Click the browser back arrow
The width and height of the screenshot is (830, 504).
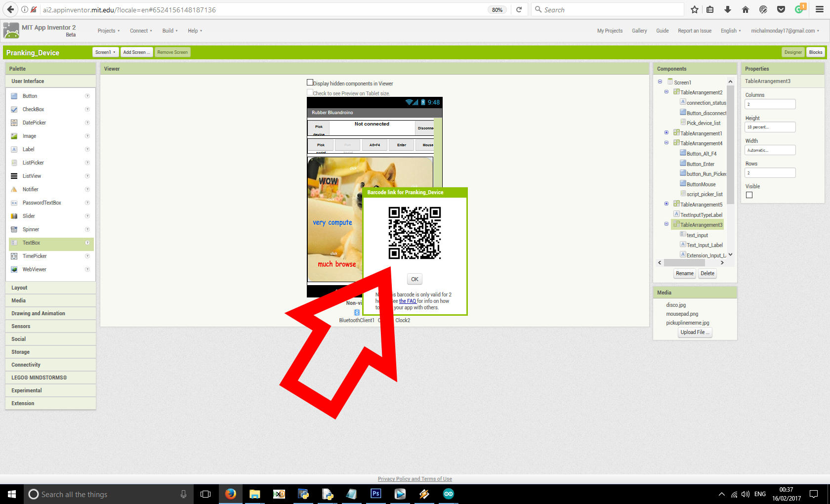click(x=10, y=9)
